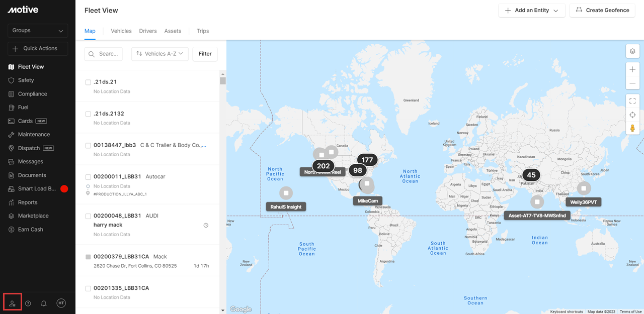Viewport: 644px width, 314px height.
Task: Click the 98 vehicle cluster marker
Action: (358, 170)
